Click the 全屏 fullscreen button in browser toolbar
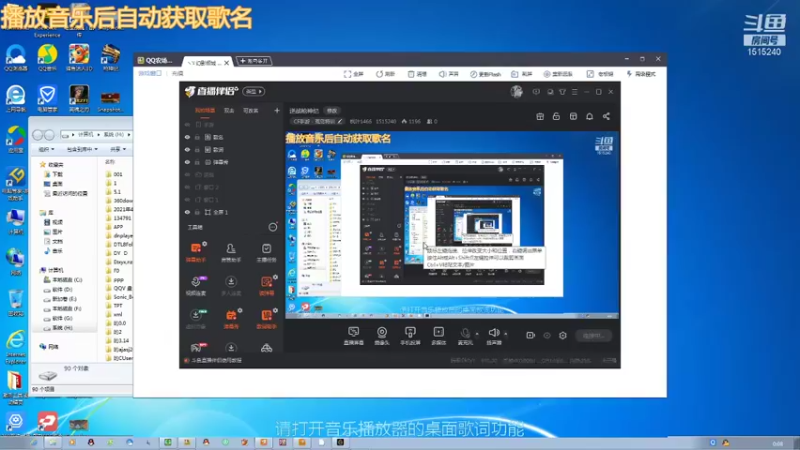800x450 pixels. coord(353,74)
